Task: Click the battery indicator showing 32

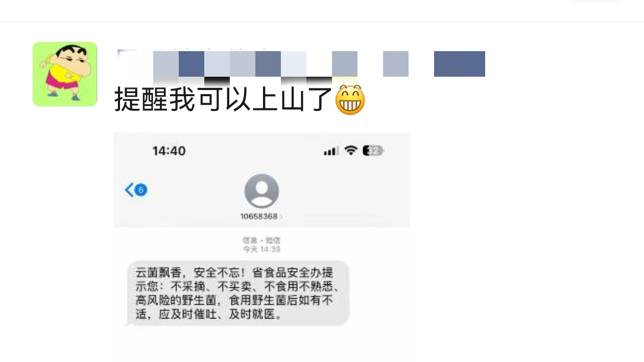Action: 373,151
